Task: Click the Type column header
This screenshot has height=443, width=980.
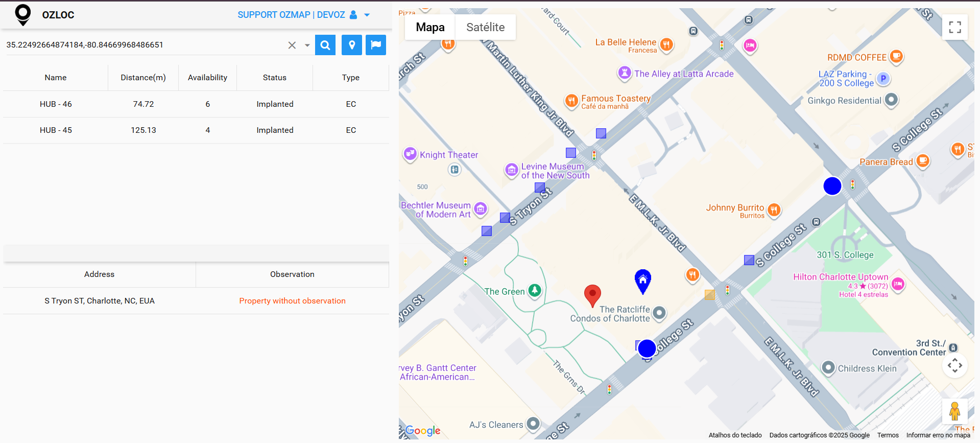Action: pyautogui.click(x=351, y=78)
